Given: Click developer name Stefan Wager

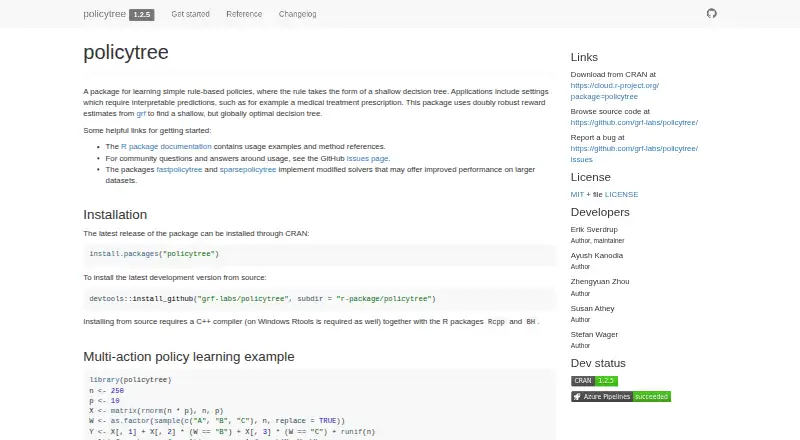Looking at the screenshot, I should coord(594,335).
